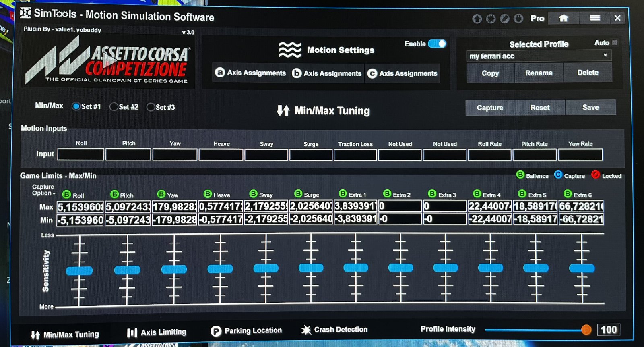Open Crash Detection tab

(334, 330)
